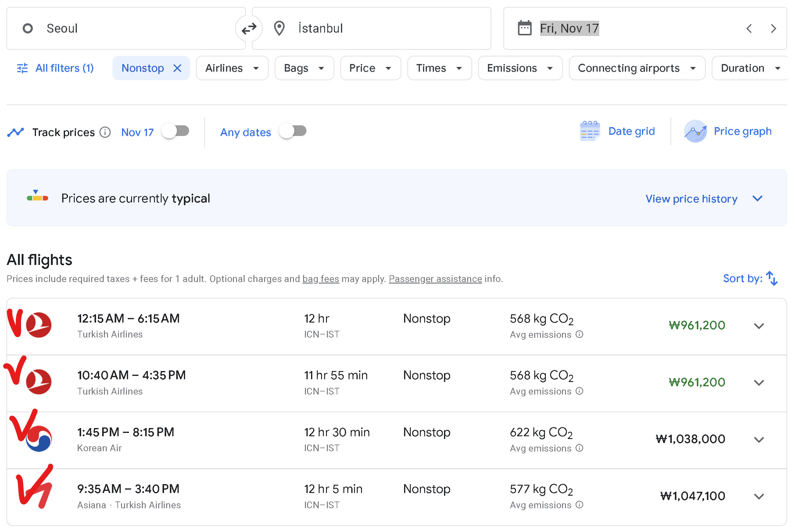Click the 622 kg CO2 emissions value
Screen dimensions: 795x532
click(541, 433)
